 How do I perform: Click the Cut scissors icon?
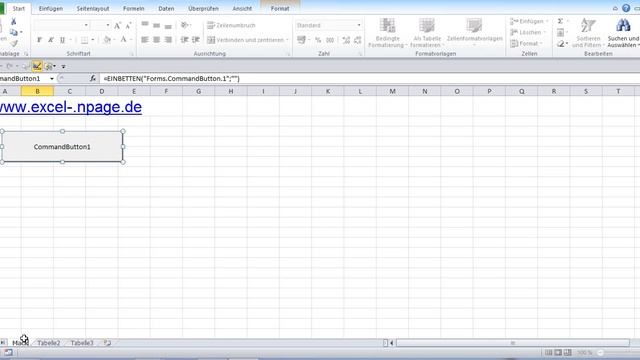(x=13, y=22)
